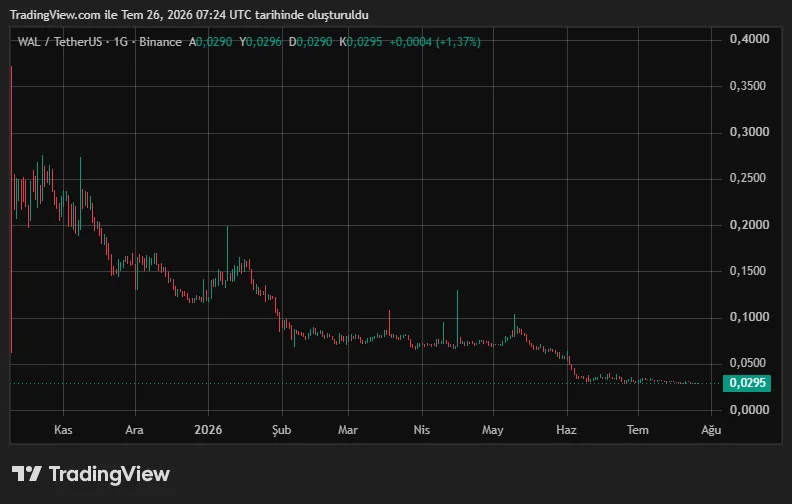Click the 0,2000 price scale label
Screen dimensions: 792x504
tap(749, 225)
